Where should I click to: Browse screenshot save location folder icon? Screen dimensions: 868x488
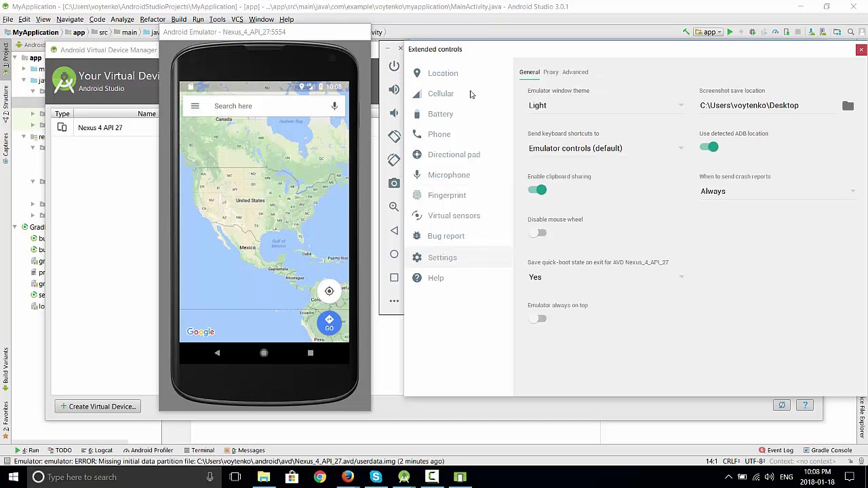[x=848, y=105]
